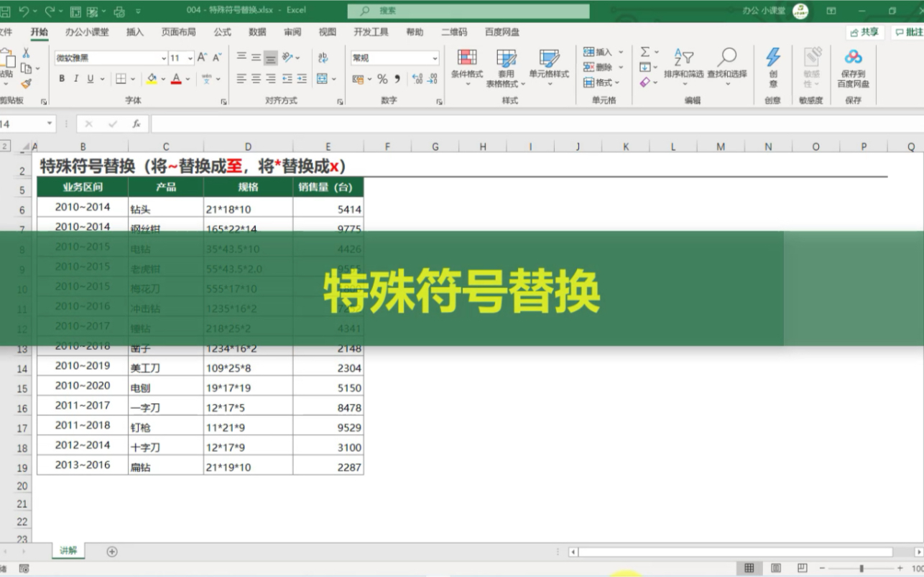Click the Redo arrow in title bar
The height and width of the screenshot is (577, 924).
[x=50, y=11]
